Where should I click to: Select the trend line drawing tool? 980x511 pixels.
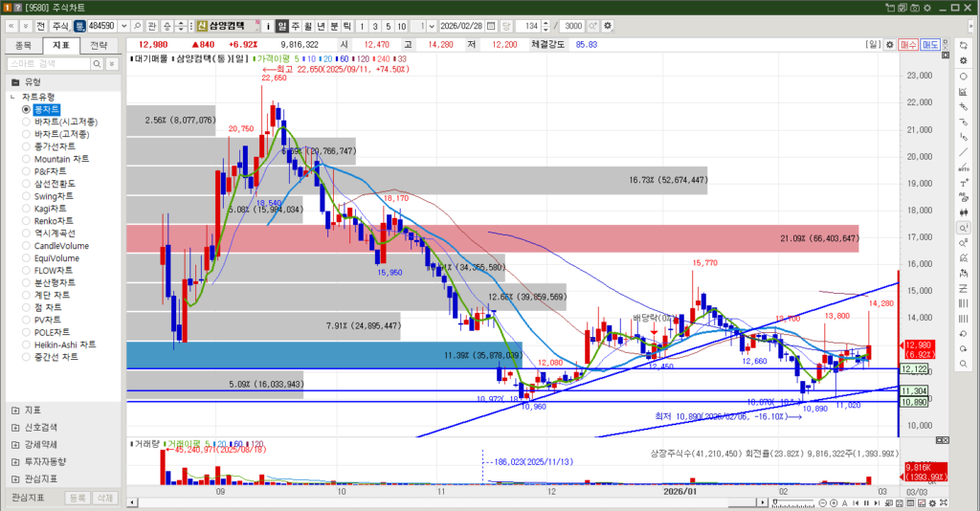(x=962, y=152)
